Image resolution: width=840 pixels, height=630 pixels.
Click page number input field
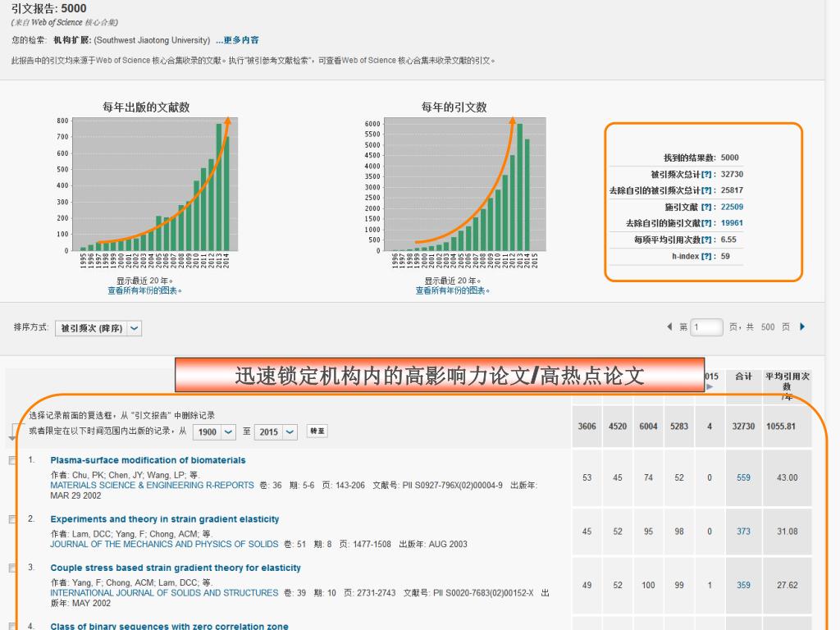click(x=707, y=326)
